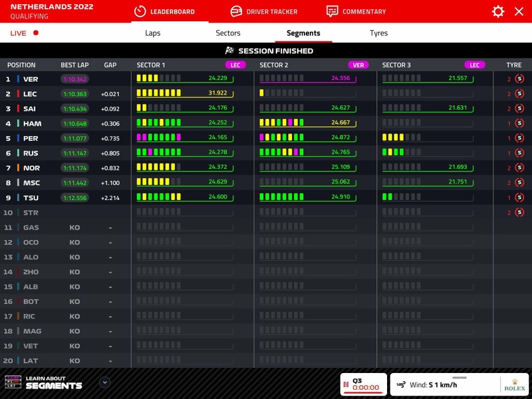The height and width of the screenshot is (399, 532).
Task: Click VER's purple sector 2 time 24.556
Action: tap(340, 78)
